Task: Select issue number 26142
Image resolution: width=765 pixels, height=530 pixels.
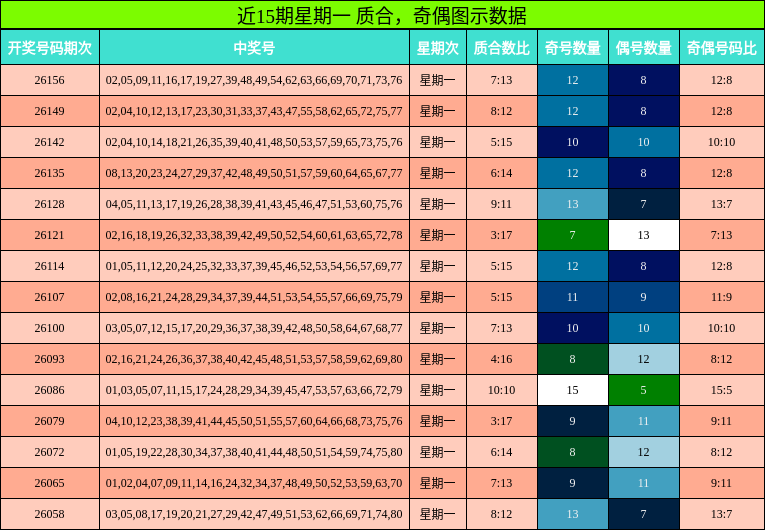Action: (49, 142)
